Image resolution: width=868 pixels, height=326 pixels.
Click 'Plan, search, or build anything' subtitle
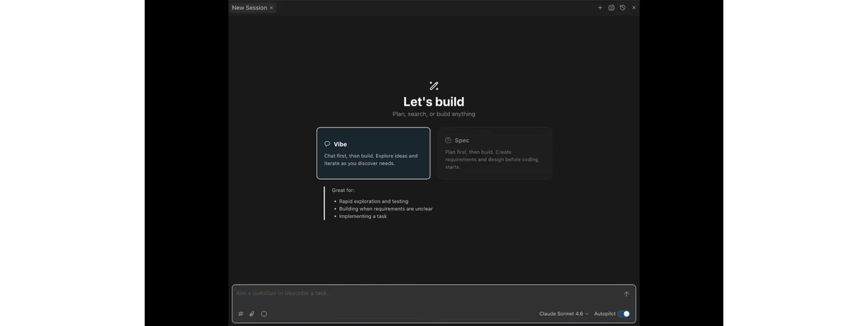tap(434, 114)
